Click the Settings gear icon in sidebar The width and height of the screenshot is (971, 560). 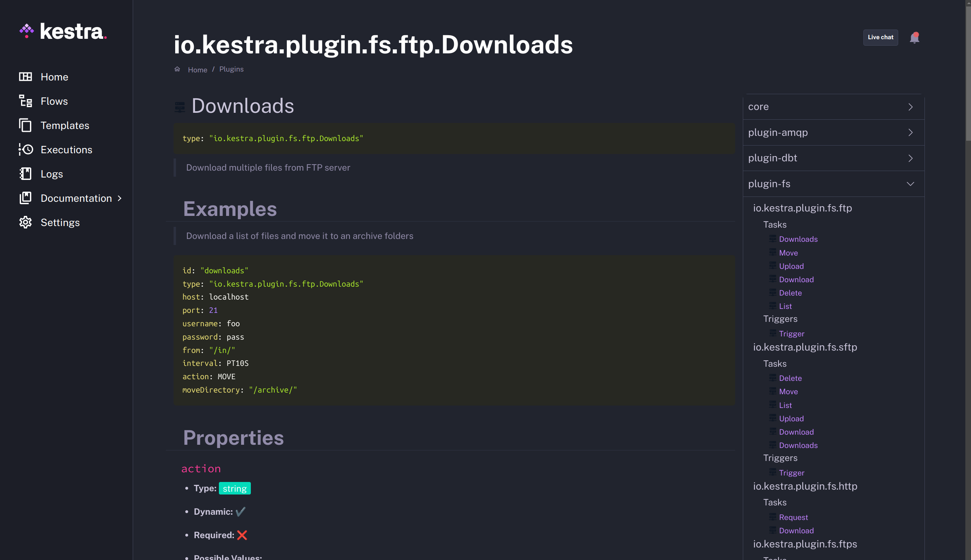click(25, 222)
